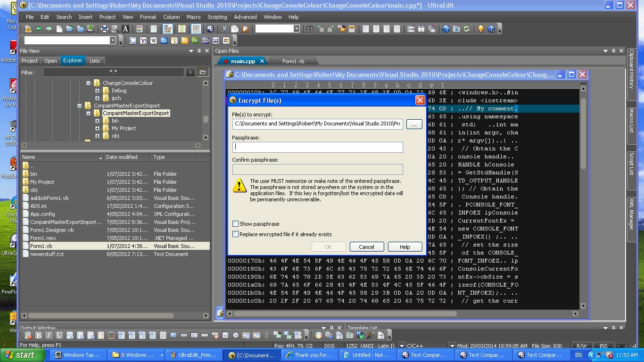The height and width of the screenshot is (362, 644).
Task: Open the Scripting menu
Action: [x=217, y=17]
